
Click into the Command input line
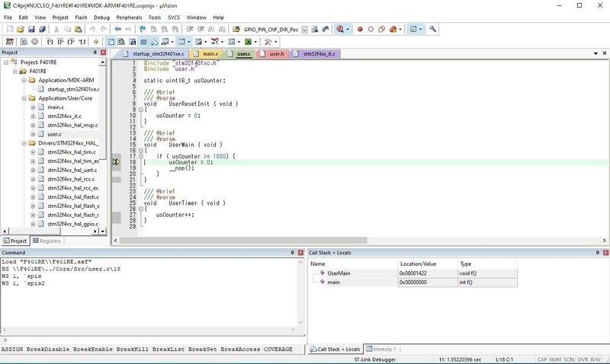tap(154, 340)
